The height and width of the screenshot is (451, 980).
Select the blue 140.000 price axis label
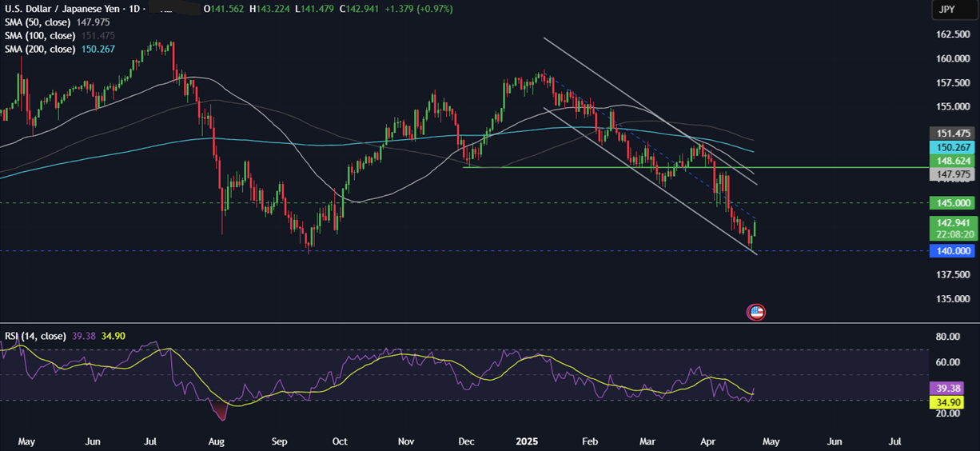point(953,251)
